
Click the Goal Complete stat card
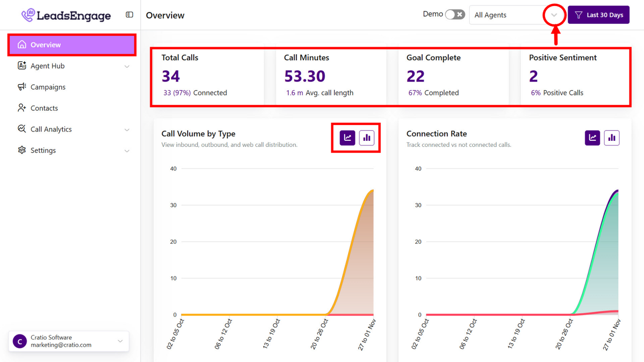pyautogui.click(x=453, y=76)
